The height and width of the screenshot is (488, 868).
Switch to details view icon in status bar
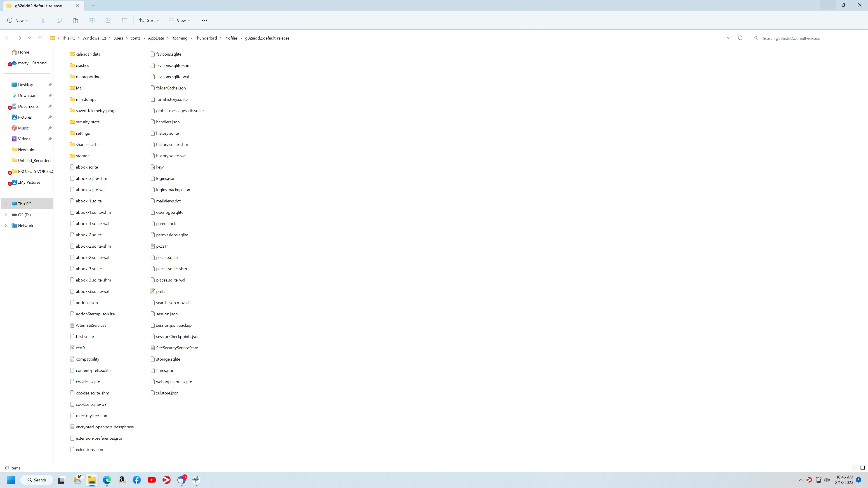(854, 468)
